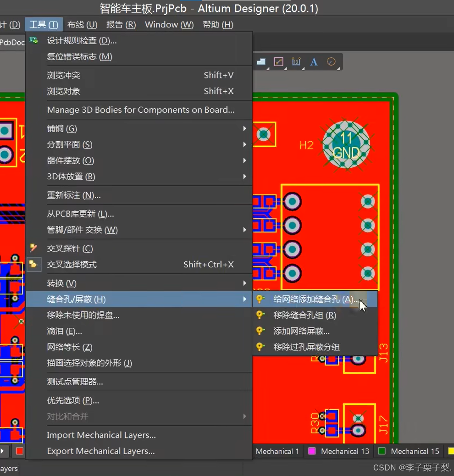Expand the 管脚/部件 交换 (W) submenu arrow
The width and height of the screenshot is (454, 476).
click(x=245, y=230)
